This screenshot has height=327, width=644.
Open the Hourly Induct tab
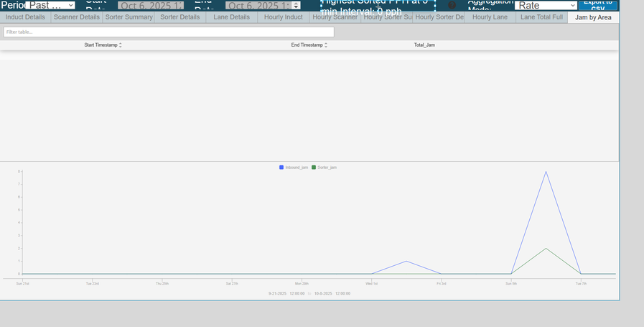[284, 17]
